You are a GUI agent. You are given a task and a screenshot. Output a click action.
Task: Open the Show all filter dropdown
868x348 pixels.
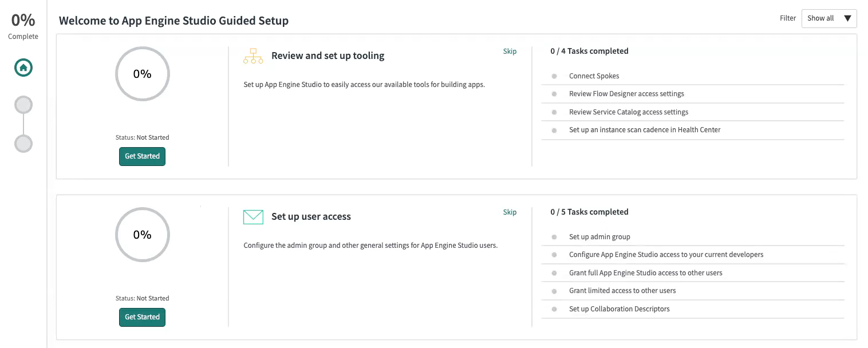pos(829,18)
